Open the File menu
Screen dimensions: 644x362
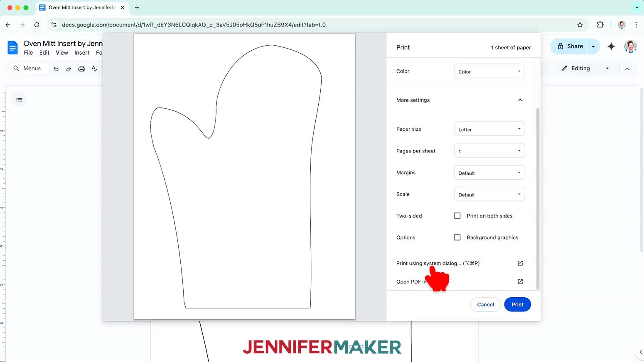click(x=28, y=53)
